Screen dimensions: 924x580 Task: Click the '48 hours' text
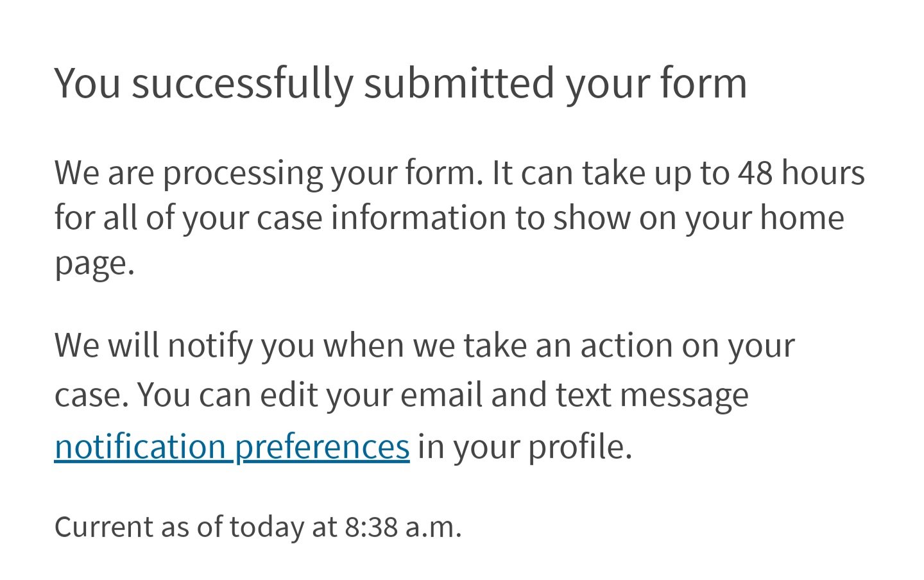pos(801,173)
